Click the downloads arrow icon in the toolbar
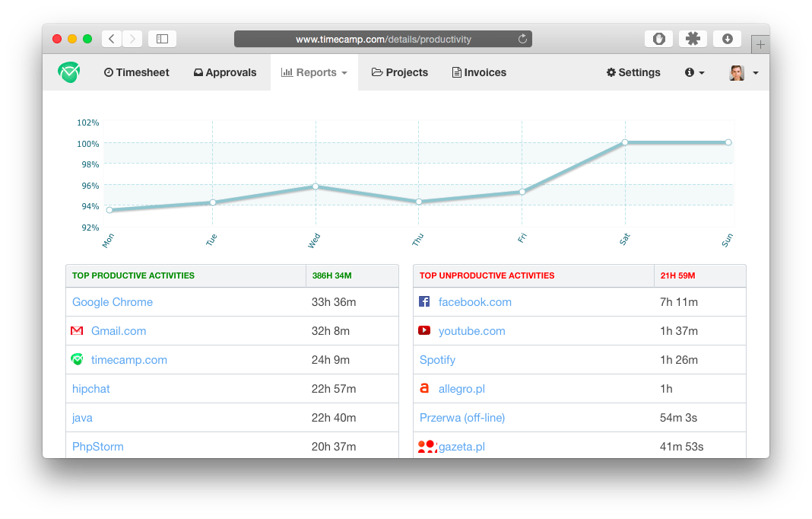The height and width of the screenshot is (519, 812). click(x=728, y=38)
